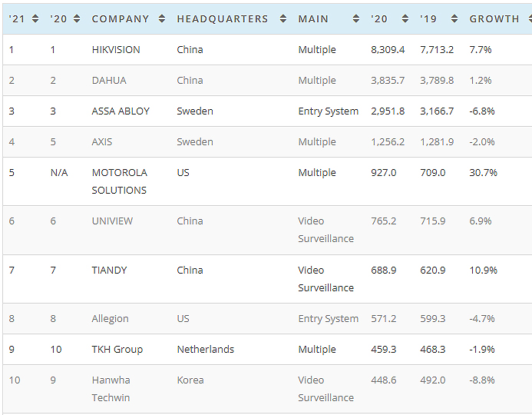This screenshot has height=415, width=532.
Task: Click the 30.7% growth value
Action: pyautogui.click(x=483, y=172)
